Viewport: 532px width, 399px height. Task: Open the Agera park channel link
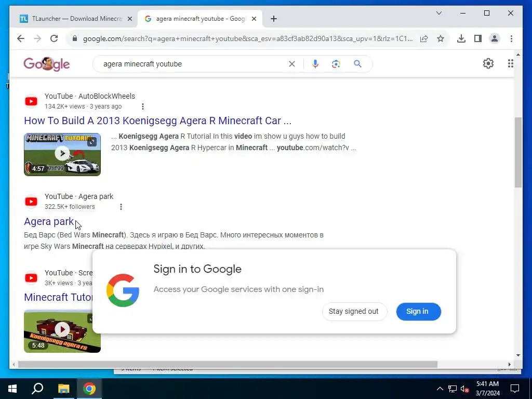pyautogui.click(x=49, y=221)
